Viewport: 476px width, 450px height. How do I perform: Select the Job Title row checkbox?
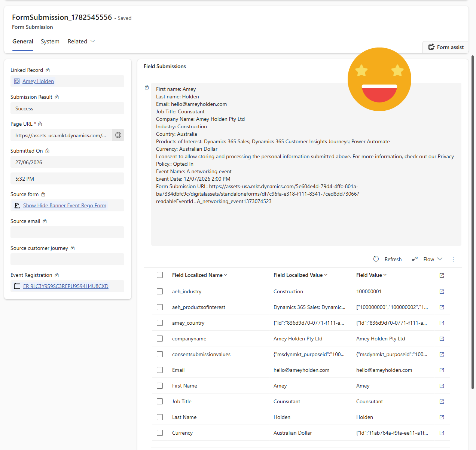pyautogui.click(x=160, y=401)
